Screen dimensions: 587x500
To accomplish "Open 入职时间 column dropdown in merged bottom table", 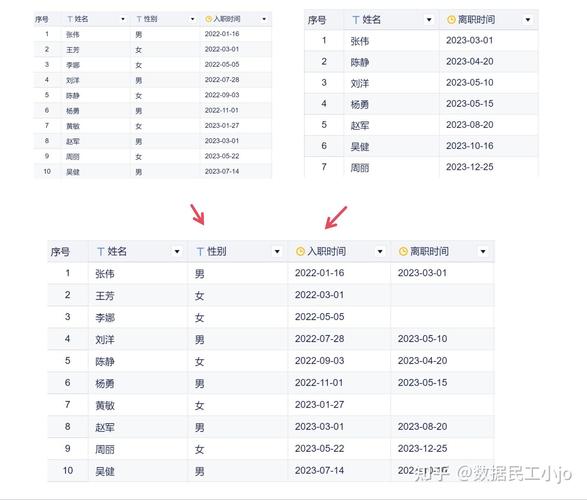I will (x=380, y=251).
